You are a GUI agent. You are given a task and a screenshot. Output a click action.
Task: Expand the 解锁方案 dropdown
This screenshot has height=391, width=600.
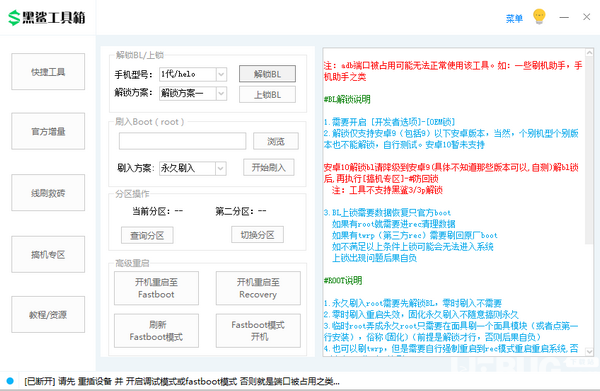(221, 93)
